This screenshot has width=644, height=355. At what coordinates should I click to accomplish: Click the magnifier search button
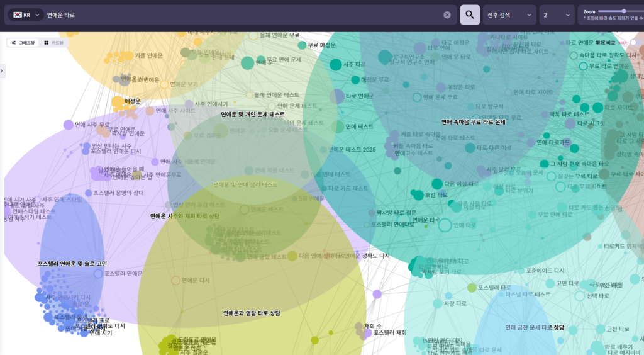pyautogui.click(x=470, y=14)
